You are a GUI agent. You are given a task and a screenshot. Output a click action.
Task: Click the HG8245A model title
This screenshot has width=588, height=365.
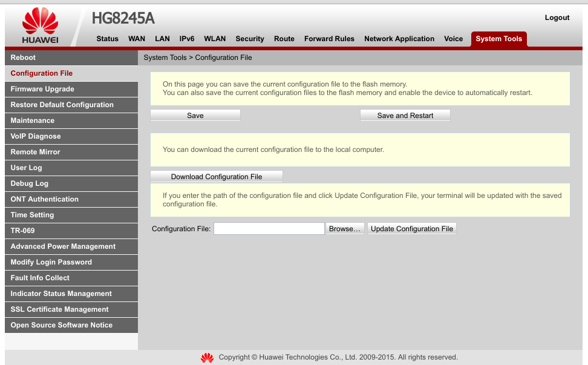pyautogui.click(x=123, y=18)
